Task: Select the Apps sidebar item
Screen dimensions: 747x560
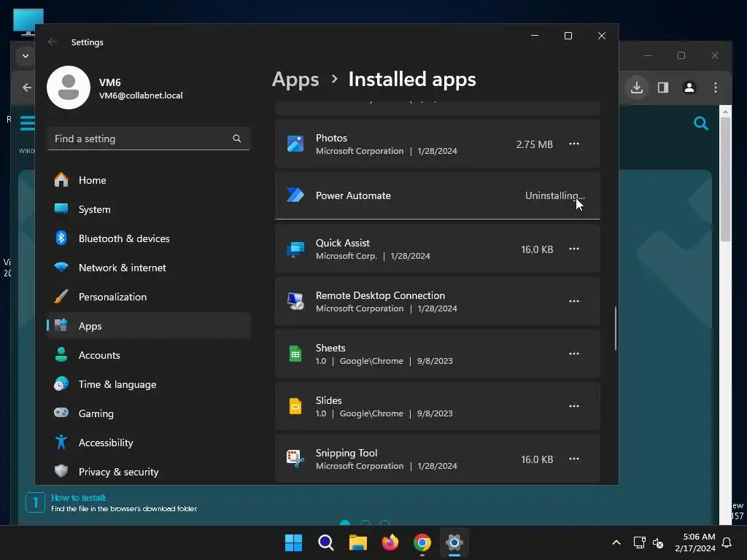Action: [x=149, y=326]
